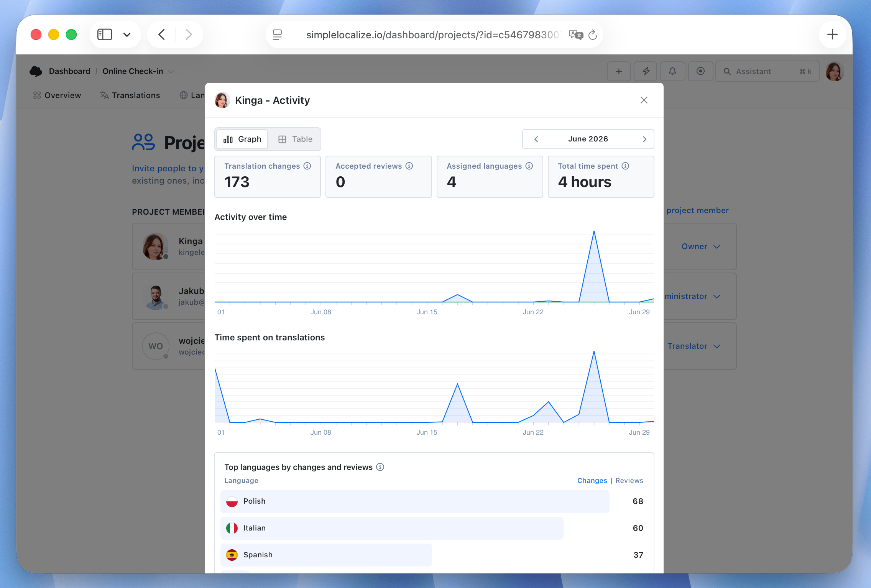
Task: Click the Total time spent 4 hours card
Action: click(601, 177)
